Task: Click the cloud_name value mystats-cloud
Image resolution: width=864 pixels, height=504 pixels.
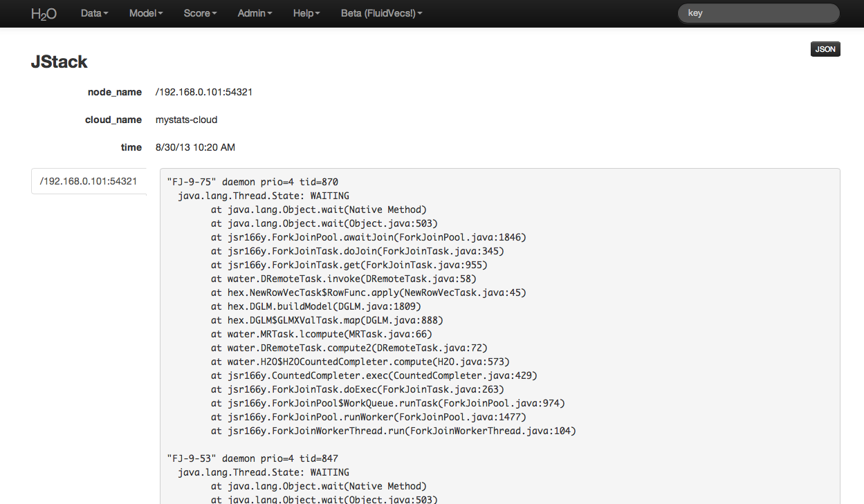Action: click(186, 120)
